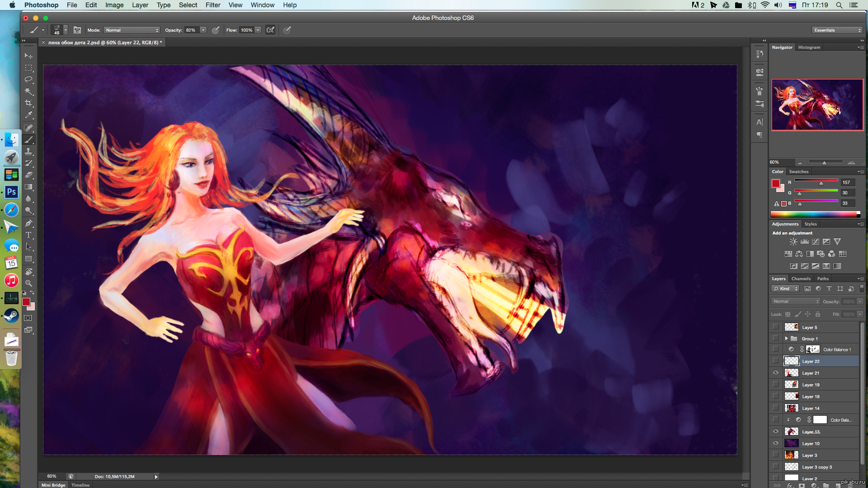Select the Path Selection tool
Image resolution: width=868 pixels, height=488 pixels.
[x=29, y=247]
